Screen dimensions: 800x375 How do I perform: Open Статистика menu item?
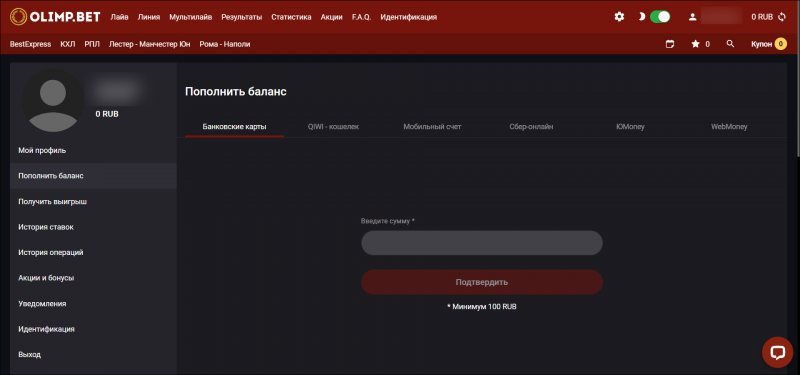pos(291,17)
